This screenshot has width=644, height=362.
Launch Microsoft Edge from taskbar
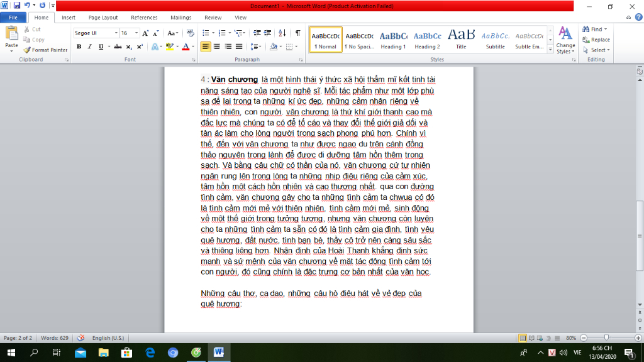(x=150, y=353)
